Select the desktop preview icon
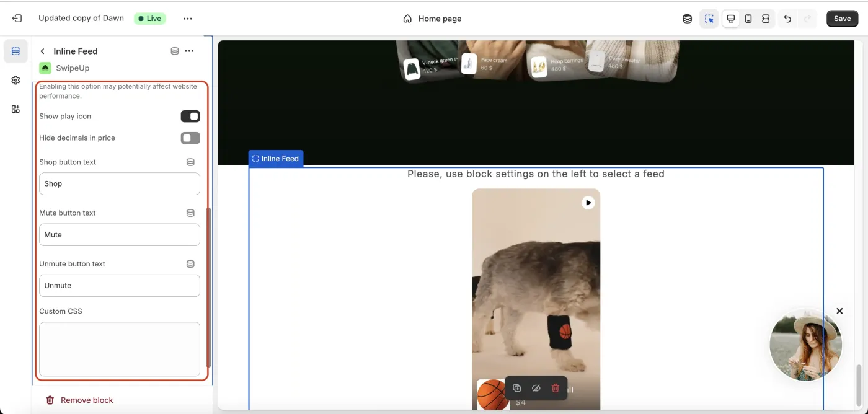 (x=731, y=19)
